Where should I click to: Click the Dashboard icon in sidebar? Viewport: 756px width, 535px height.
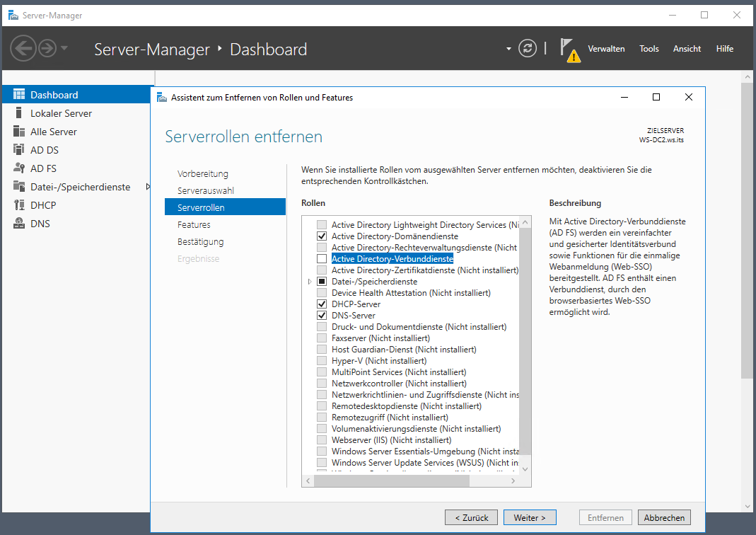[x=19, y=95]
